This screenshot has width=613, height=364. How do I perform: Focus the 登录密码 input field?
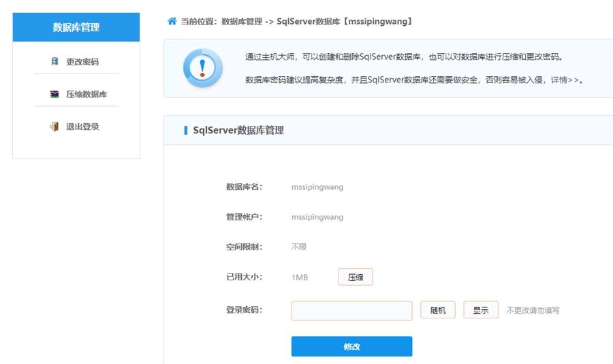pos(352,311)
